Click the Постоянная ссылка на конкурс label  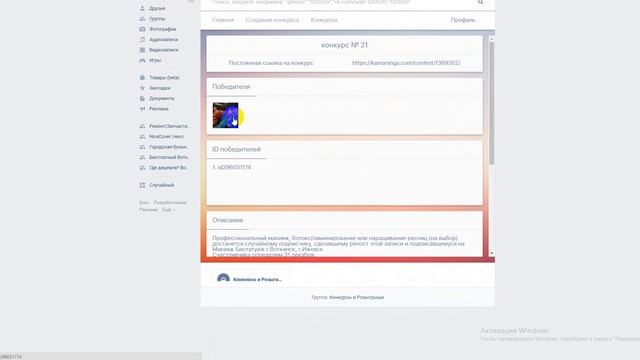click(271, 63)
